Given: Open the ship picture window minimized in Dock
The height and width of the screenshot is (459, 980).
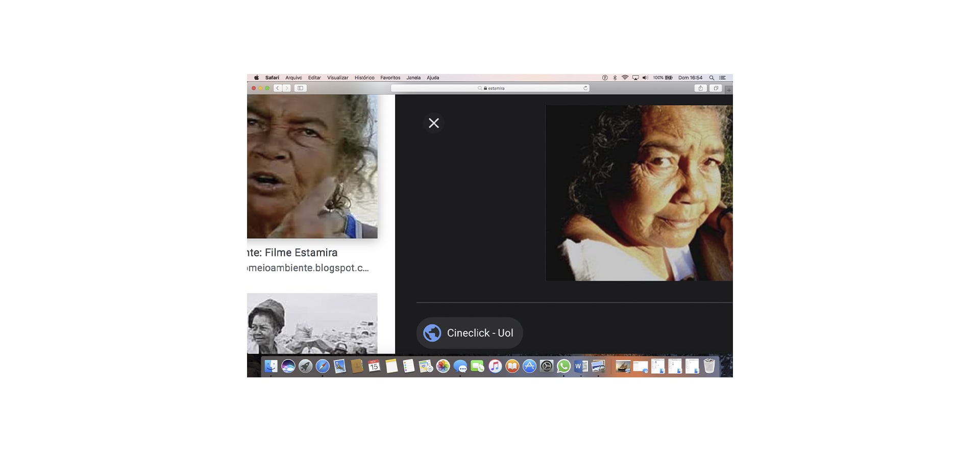Looking at the screenshot, I should (x=623, y=366).
